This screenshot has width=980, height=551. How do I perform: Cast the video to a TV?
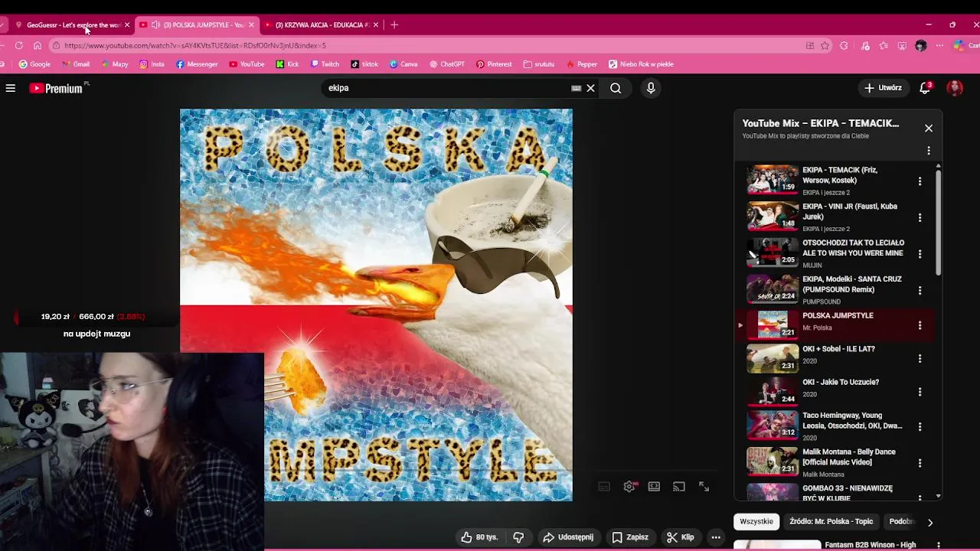[679, 487]
